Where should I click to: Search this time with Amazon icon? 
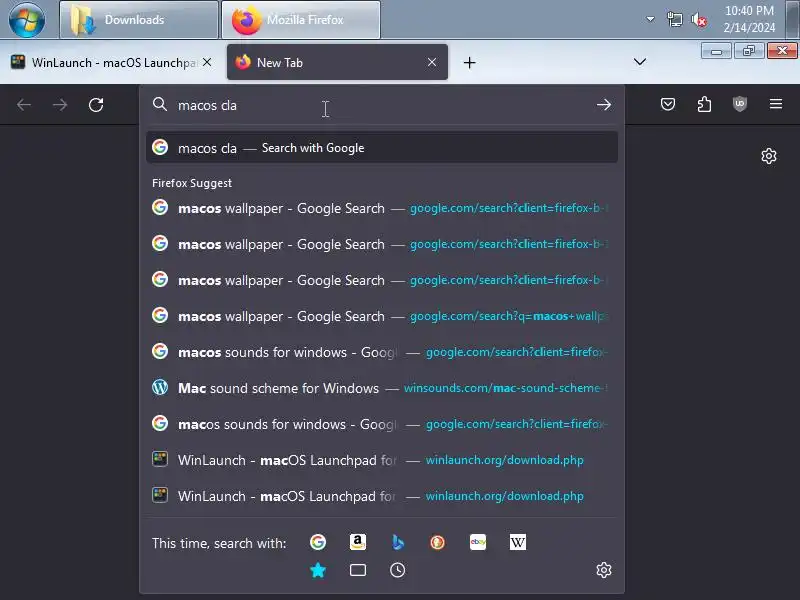pyautogui.click(x=358, y=542)
